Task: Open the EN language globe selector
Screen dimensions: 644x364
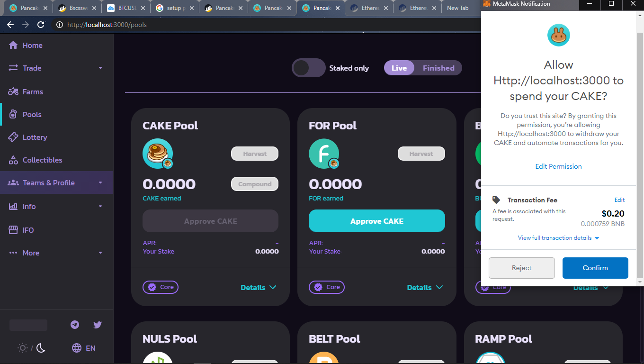Action: (x=83, y=348)
